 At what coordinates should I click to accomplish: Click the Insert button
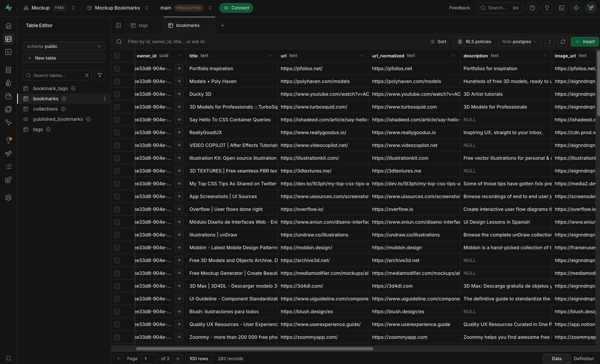click(x=585, y=42)
